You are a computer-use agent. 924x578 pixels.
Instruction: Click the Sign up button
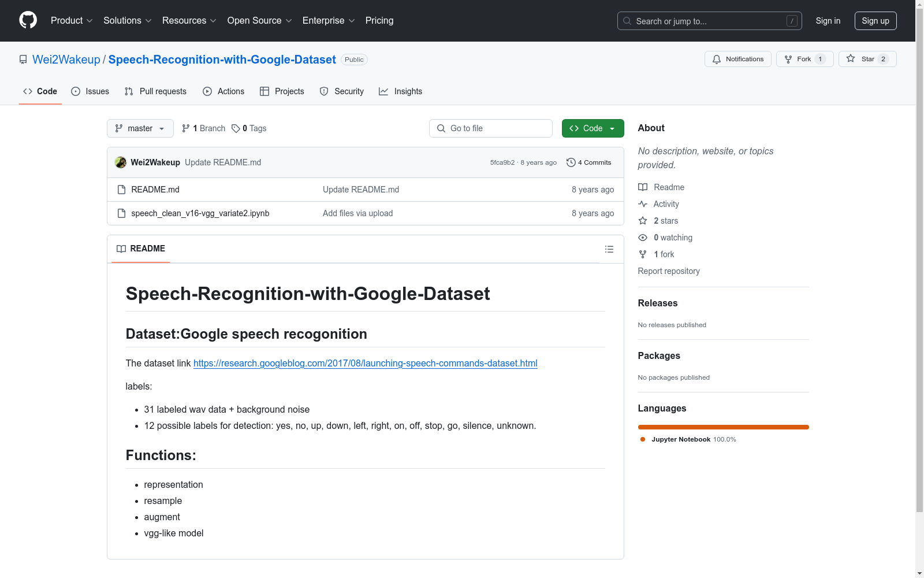tap(875, 21)
